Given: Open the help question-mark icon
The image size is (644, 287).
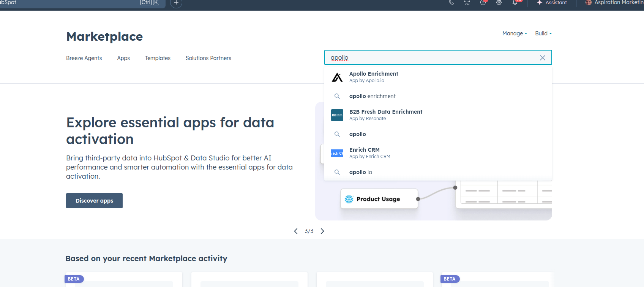Looking at the screenshot, I should coord(483,3).
